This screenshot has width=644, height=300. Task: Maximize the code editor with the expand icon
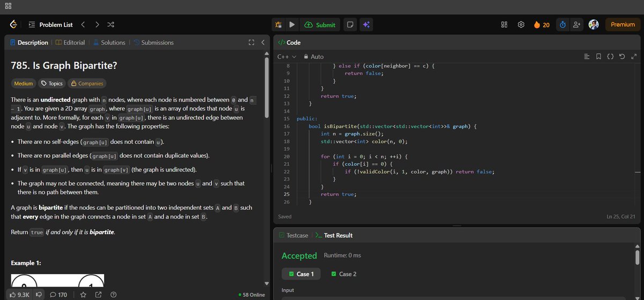point(634,56)
